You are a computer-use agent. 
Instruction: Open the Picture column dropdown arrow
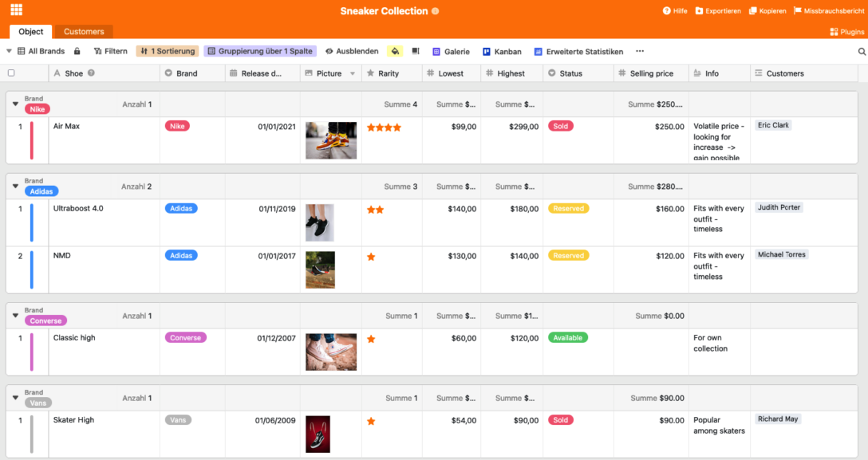(x=353, y=73)
